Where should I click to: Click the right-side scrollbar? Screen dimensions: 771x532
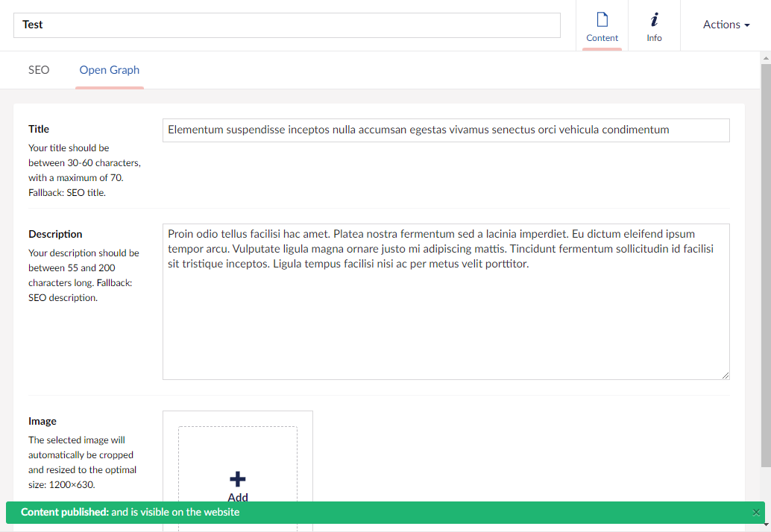point(767,224)
